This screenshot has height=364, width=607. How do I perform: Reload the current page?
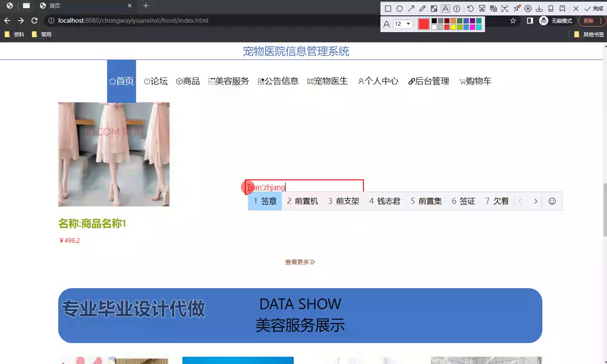click(x=35, y=21)
